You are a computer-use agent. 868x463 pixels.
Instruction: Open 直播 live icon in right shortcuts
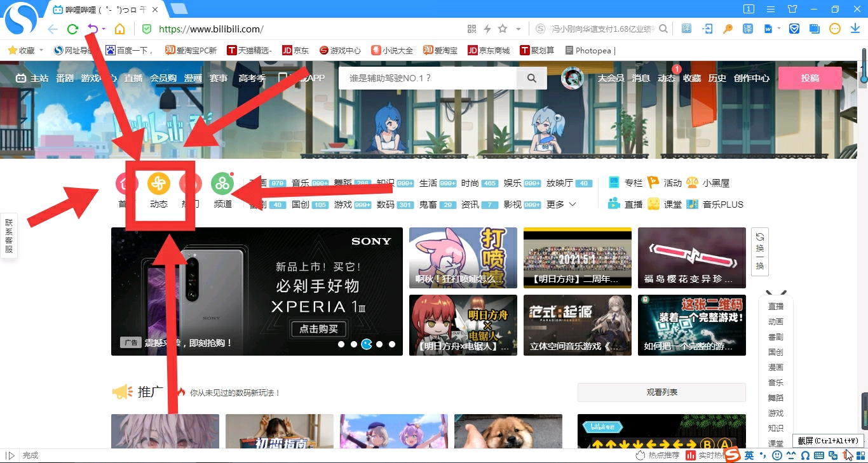[614, 204]
